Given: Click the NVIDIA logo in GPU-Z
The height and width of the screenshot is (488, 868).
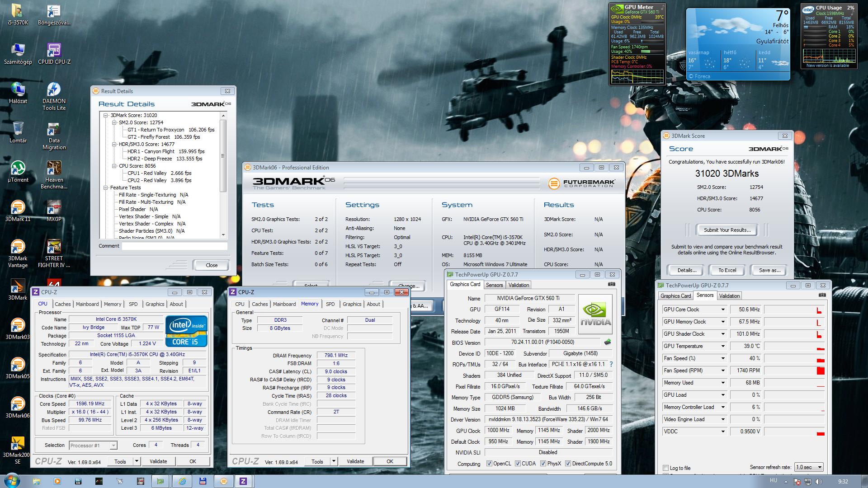Looking at the screenshot, I should tap(595, 314).
